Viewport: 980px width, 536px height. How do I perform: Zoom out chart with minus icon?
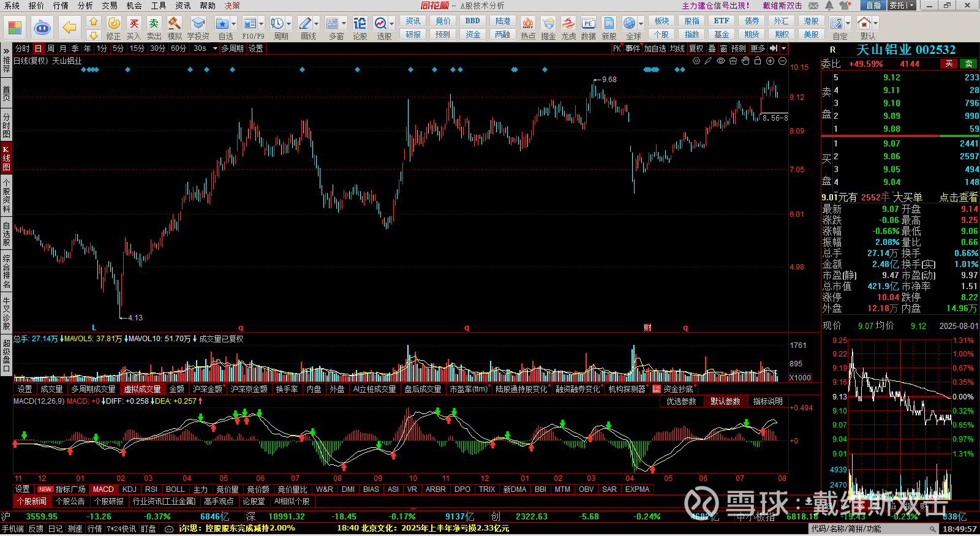(x=782, y=61)
